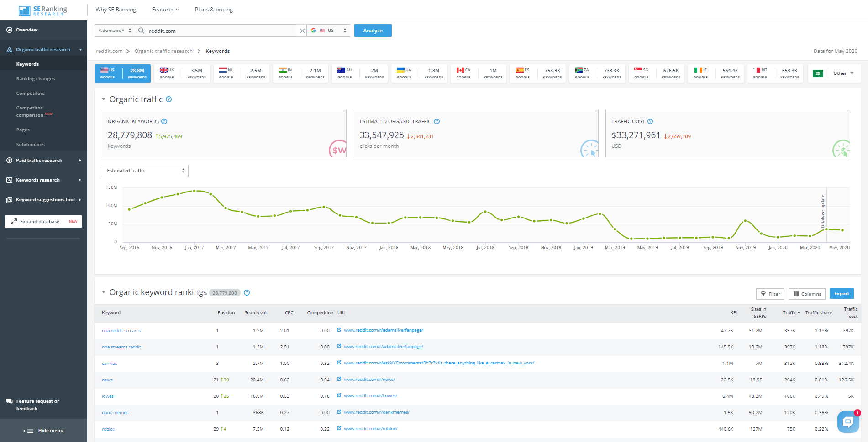Select the AU Google 2M keywords tab
This screenshot has height=442, width=868.
(360, 73)
